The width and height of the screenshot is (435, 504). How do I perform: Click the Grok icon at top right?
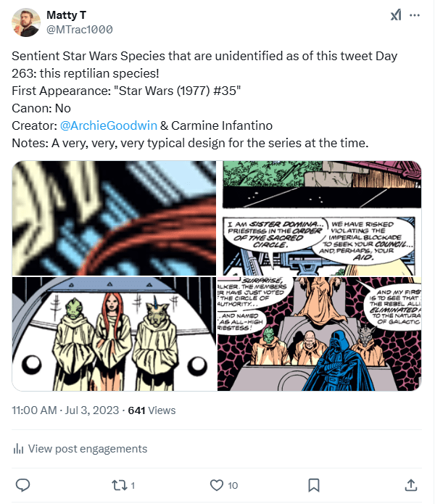click(x=397, y=15)
